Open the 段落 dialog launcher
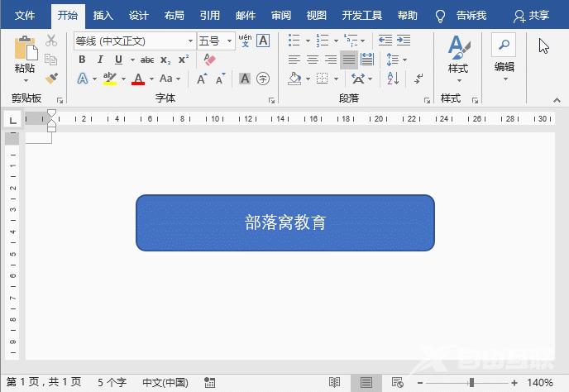Screen dimensions: 569x392 [x=427, y=101]
